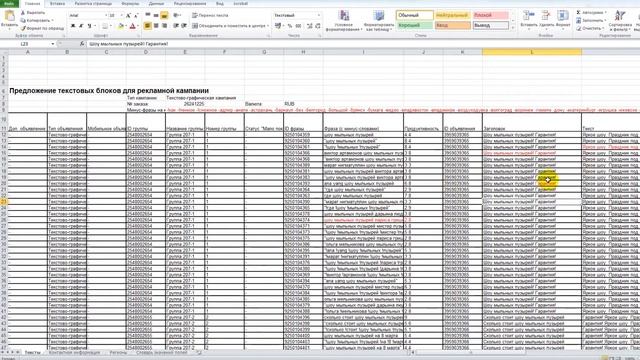Toggle italic formatting
640x360 pixels.
[81, 26]
